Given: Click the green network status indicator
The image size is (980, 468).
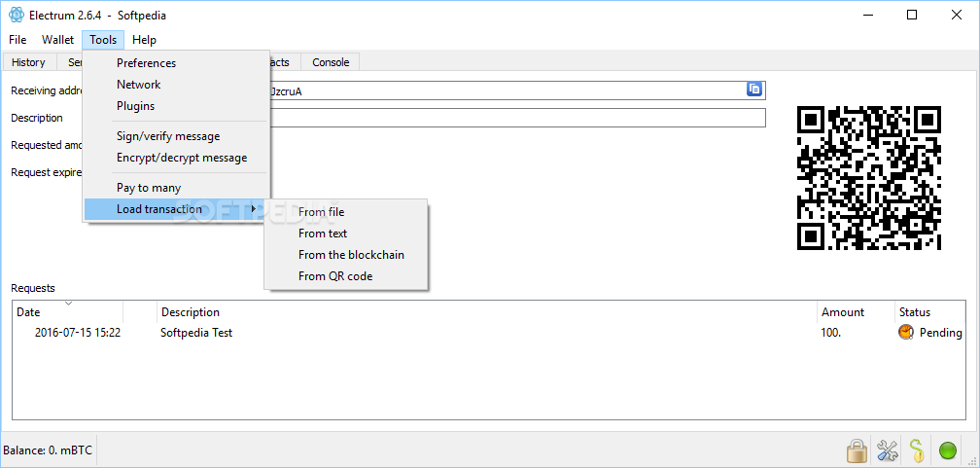Looking at the screenshot, I should 948,450.
